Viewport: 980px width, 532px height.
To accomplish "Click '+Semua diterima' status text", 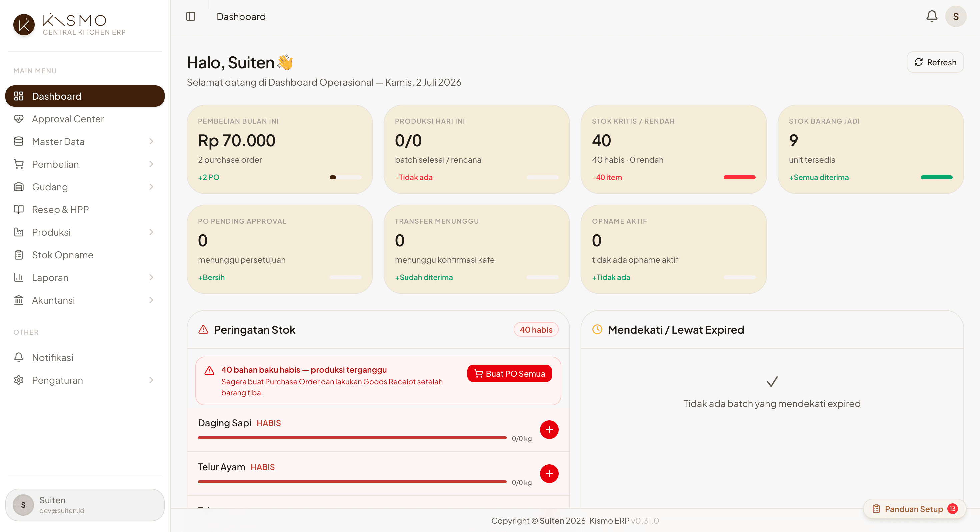I will tap(819, 177).
